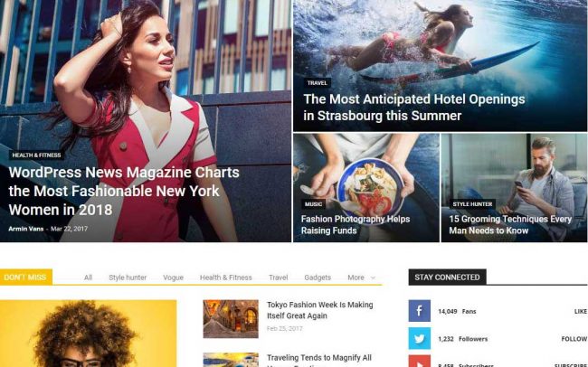
Task: Switch to the Style hunter tab
Action: coord(128,278)
